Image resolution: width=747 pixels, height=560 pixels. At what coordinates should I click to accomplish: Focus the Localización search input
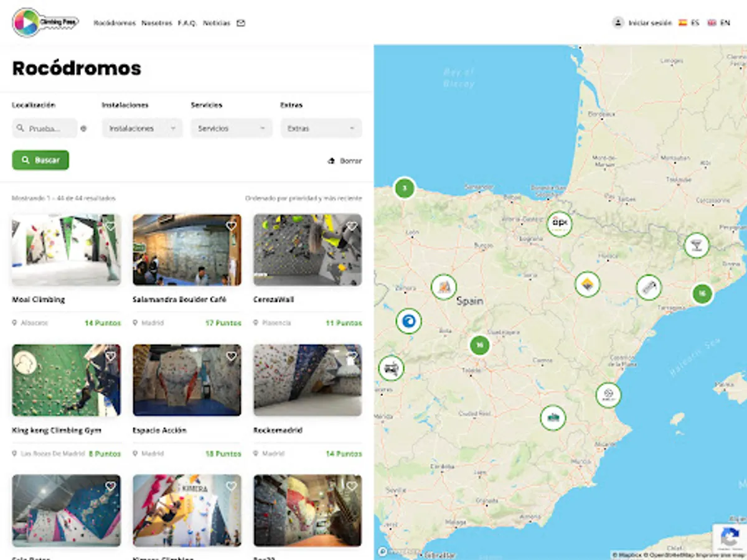click(x=45, y=128)
